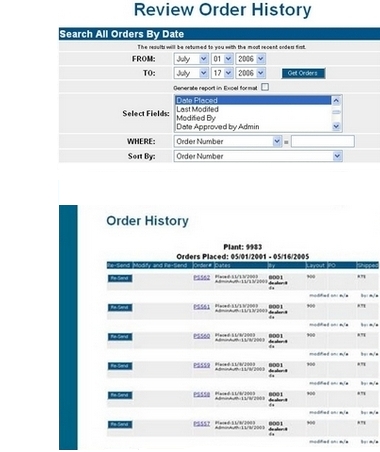Click the Review Order History title

223,10
